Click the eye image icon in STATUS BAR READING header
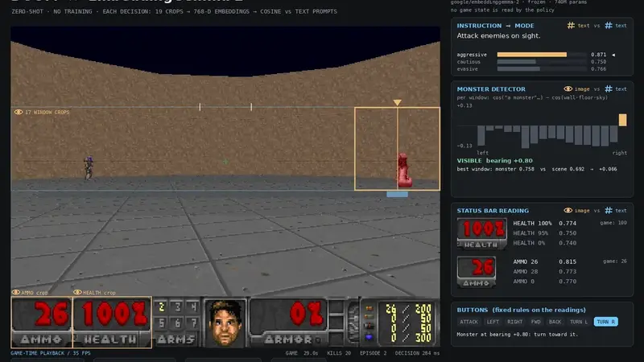The height and width of the screenshot is (362, 644). tap(568, 210)
